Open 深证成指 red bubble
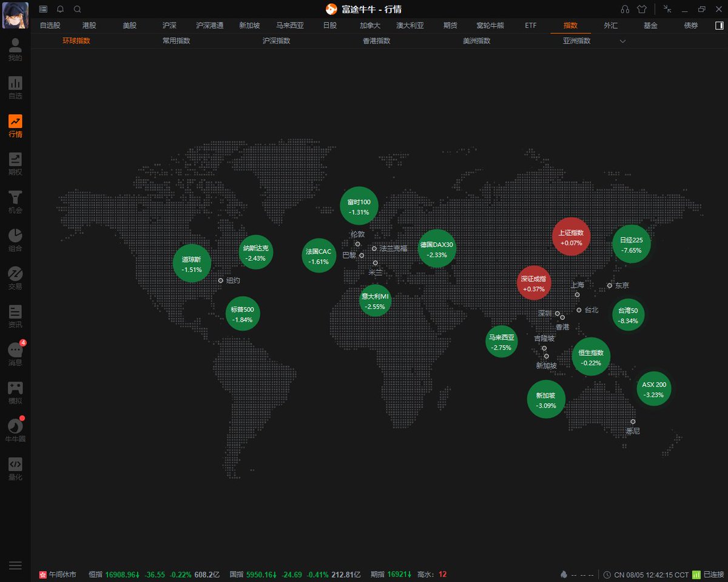 point(534,283)
